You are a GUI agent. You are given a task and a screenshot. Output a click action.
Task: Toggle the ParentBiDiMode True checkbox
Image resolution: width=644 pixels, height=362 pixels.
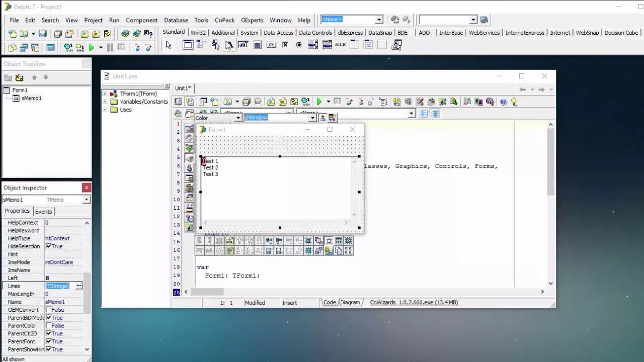coord(49,318)
